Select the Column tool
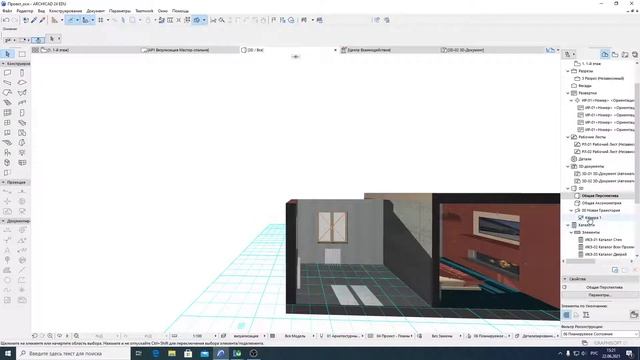Image resolution: width=640 pixels, height=360 pixels. pos(22,73)
